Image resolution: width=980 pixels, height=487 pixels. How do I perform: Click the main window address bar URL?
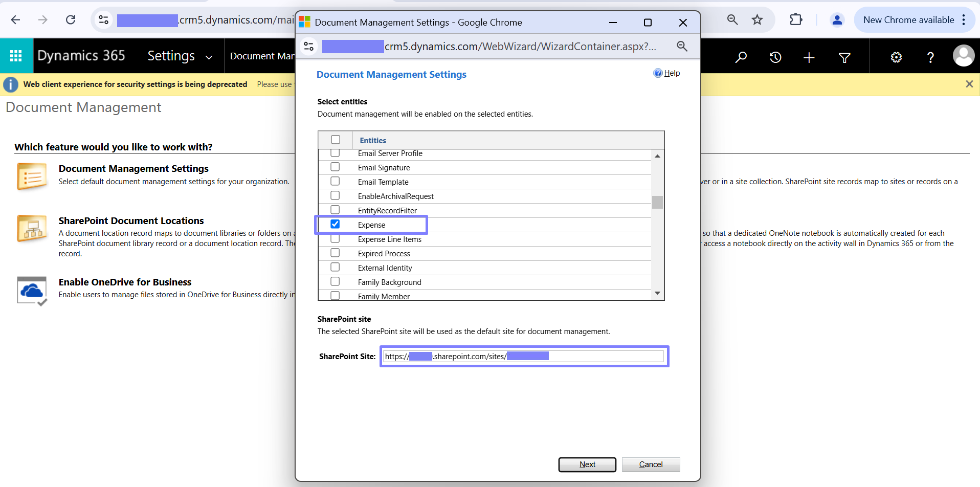point(206,20)
